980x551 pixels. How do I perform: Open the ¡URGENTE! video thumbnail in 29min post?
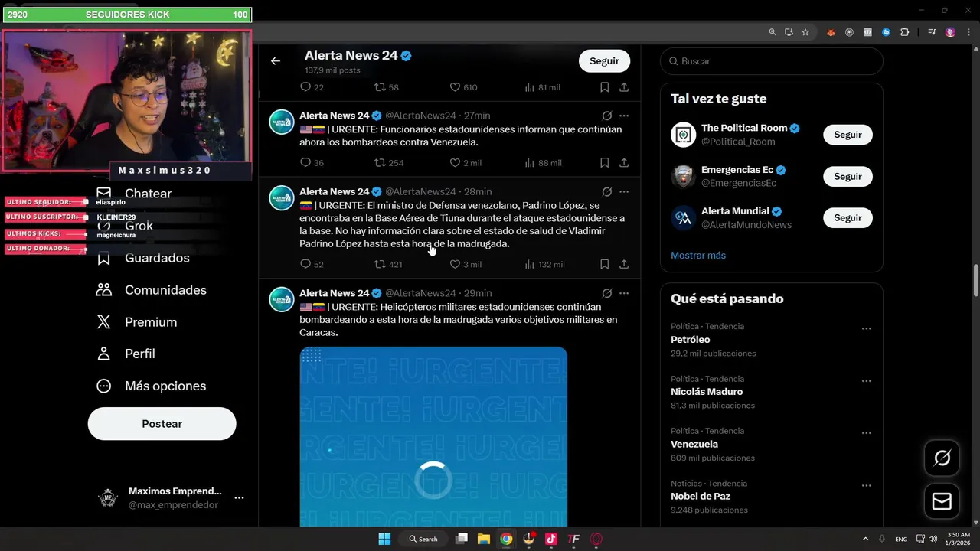pos(433,436)
